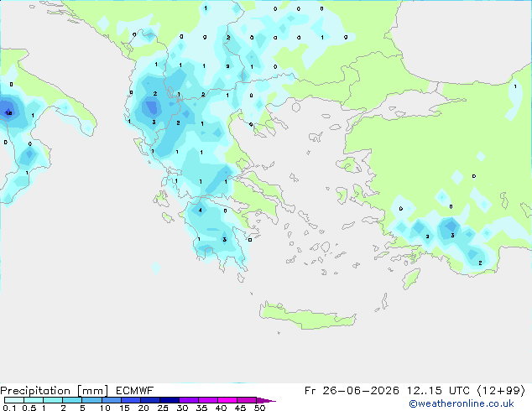Click the "50" legend scale label
532x411 pixels.
point(259,408)
